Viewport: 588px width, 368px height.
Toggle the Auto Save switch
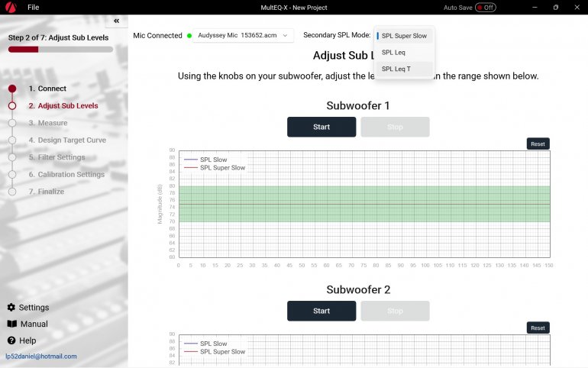coord(485,8)
